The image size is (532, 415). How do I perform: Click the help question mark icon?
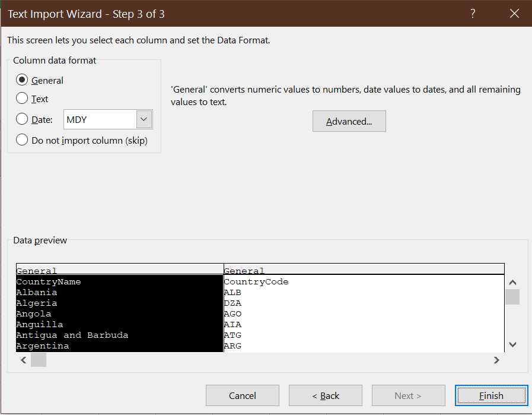pyautogui.click(x=472, y=13)
